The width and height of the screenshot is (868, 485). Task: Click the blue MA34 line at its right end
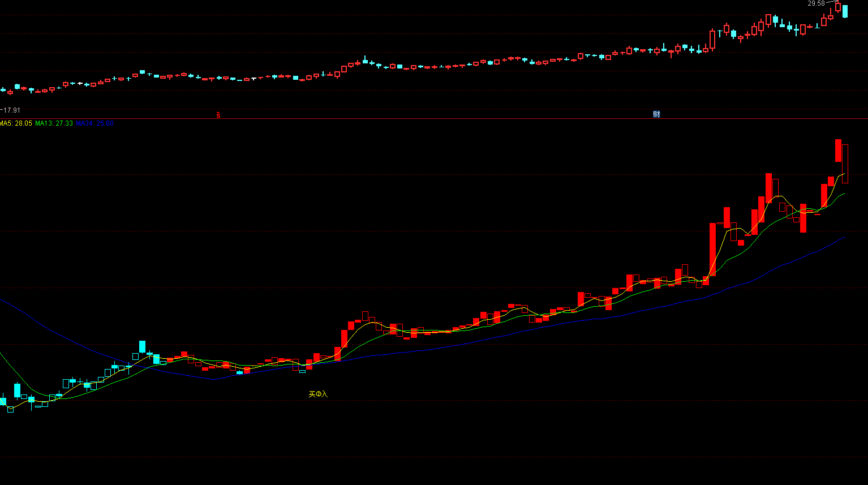[844, 237]
